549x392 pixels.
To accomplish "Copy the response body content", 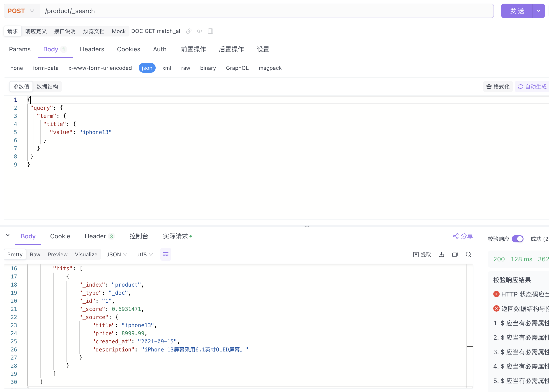I will tap(455, 254).
